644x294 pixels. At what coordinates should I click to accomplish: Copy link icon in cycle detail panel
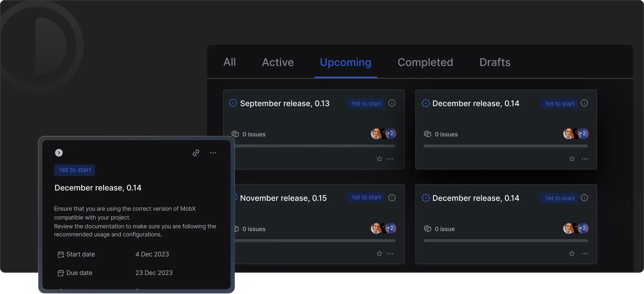(196, 153)
